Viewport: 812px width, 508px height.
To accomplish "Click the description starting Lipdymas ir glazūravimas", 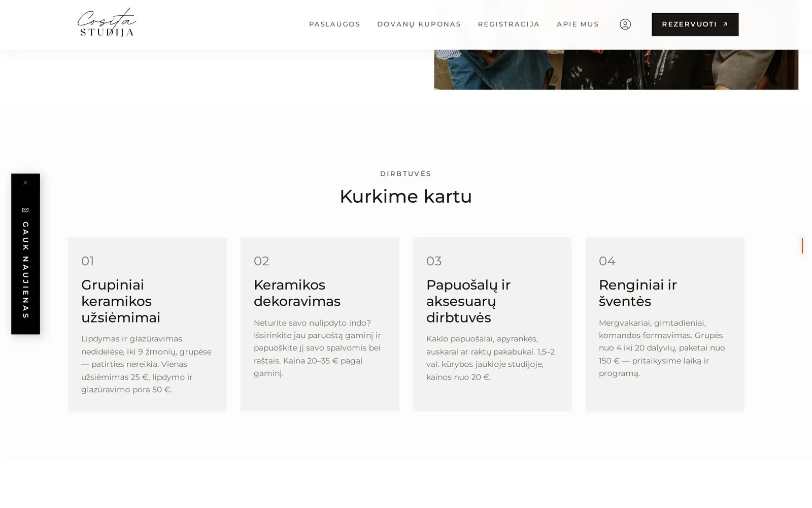I will pyautogui.click(x=146, y=364).
